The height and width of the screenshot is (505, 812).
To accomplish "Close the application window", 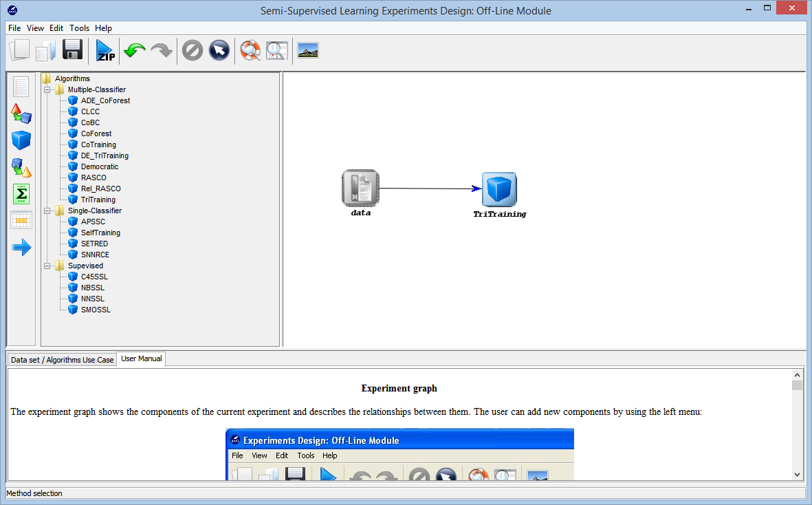I will (x=792, y=8).
